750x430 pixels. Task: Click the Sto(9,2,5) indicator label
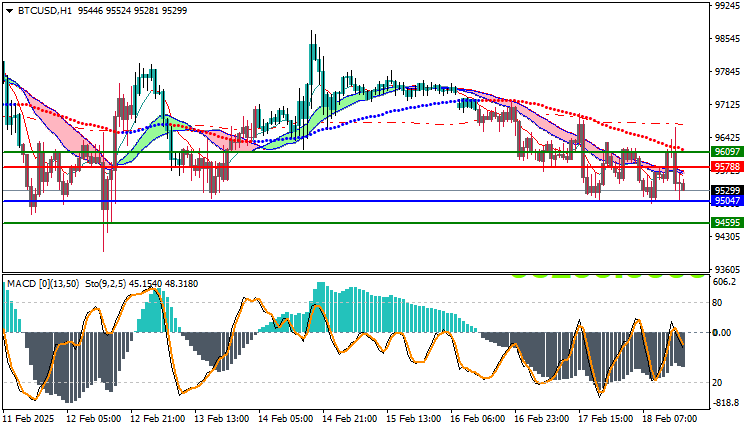coord(106,284)
